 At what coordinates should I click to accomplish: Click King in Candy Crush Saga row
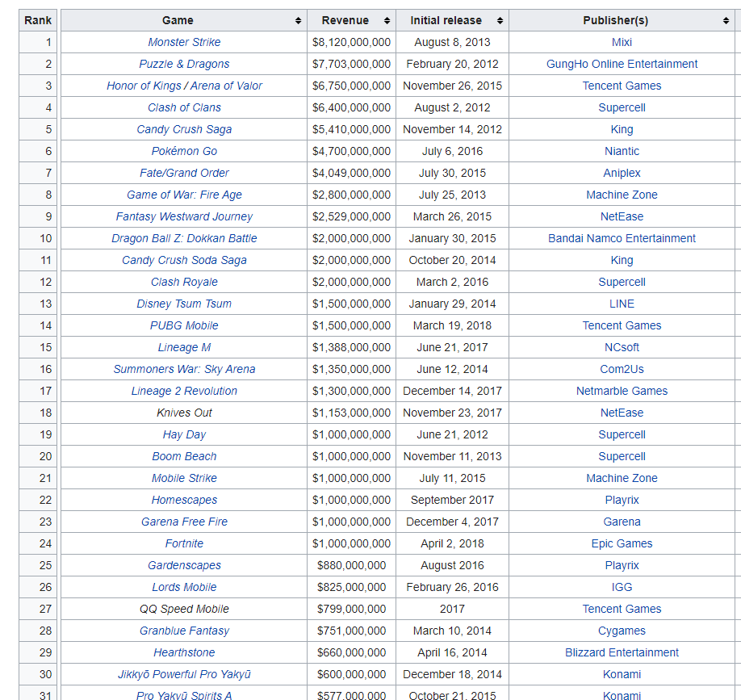click(x=622, y=129)
